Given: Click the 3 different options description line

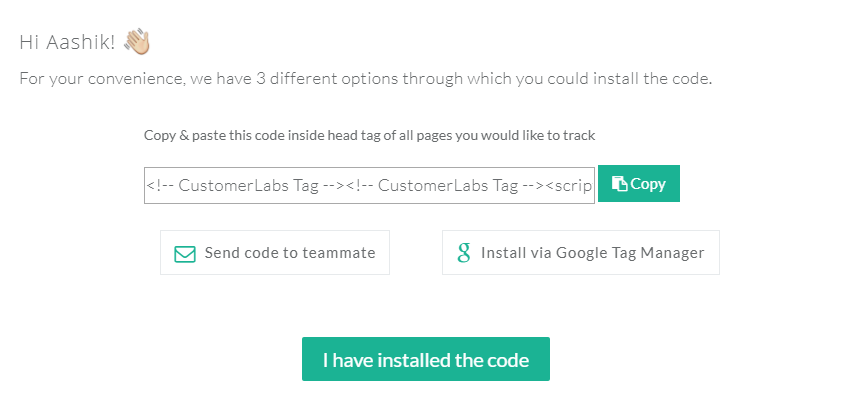Looking at the screenshot, I should [x=365, y=79].
